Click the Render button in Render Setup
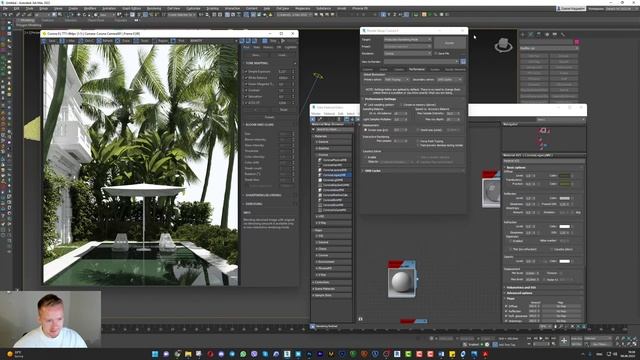The height and width of the screenshot is (360, 640). tap(449, 43)
